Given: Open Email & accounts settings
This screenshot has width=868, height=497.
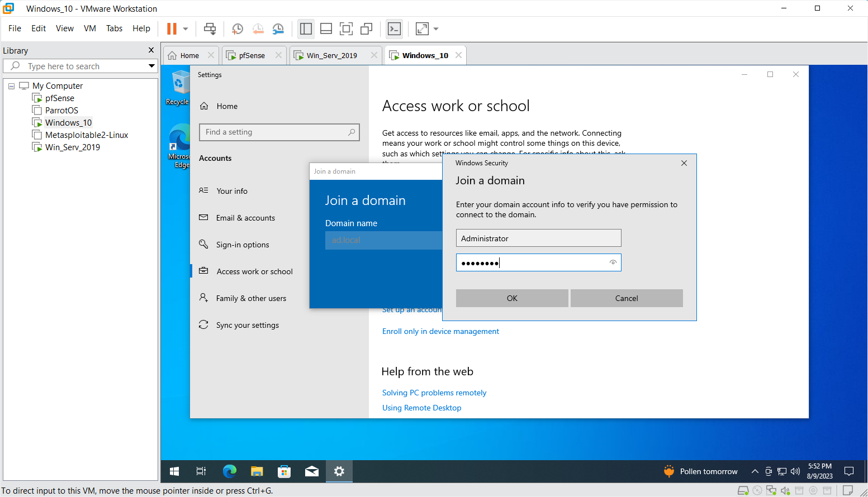Looking at the screenshot, I should pos(245,218).
